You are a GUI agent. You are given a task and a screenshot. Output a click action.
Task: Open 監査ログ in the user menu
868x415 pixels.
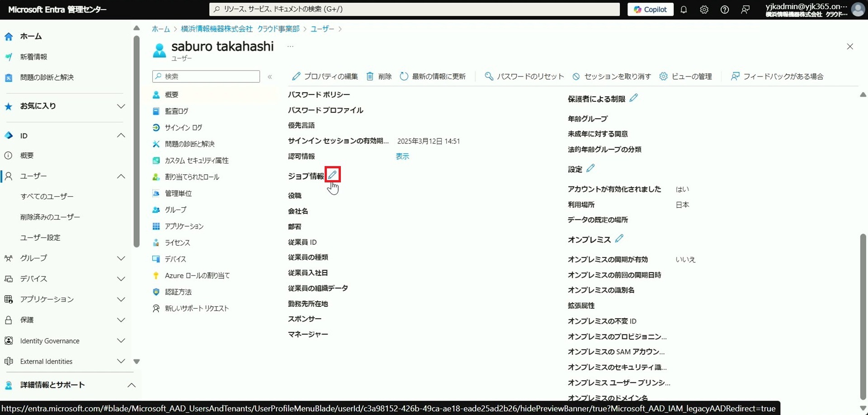point(176,111)
